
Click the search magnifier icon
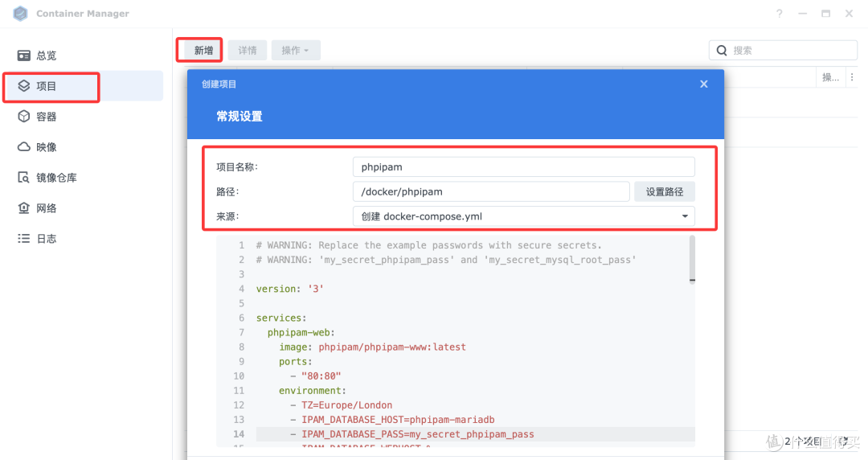(722, 51)
